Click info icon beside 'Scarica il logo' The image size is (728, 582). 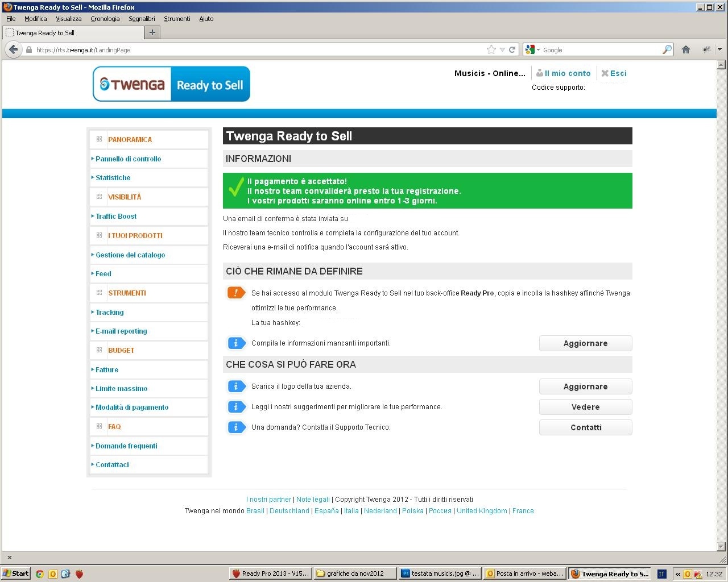236,386
